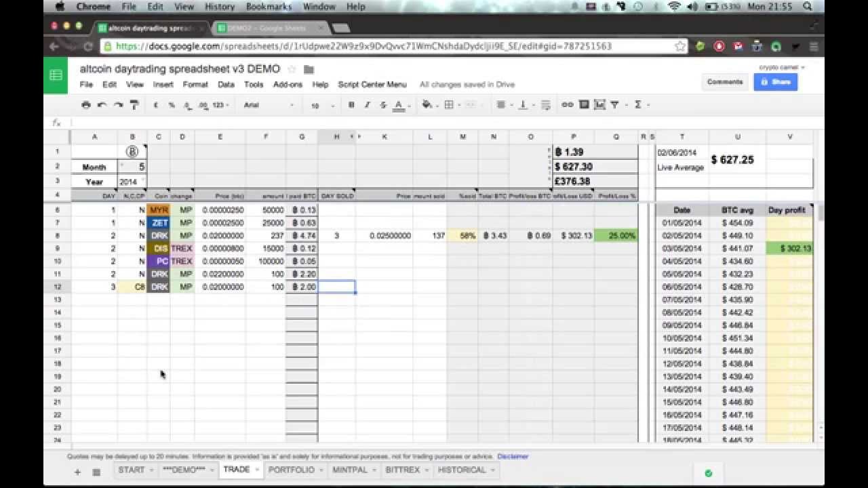Toggle the filter icon in toolbar
The width and height of the screenshot is (868, 488).
[614, 105]
